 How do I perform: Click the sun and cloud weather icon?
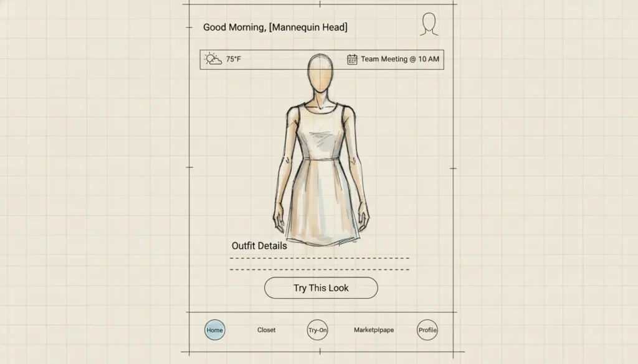pos(213,59)
